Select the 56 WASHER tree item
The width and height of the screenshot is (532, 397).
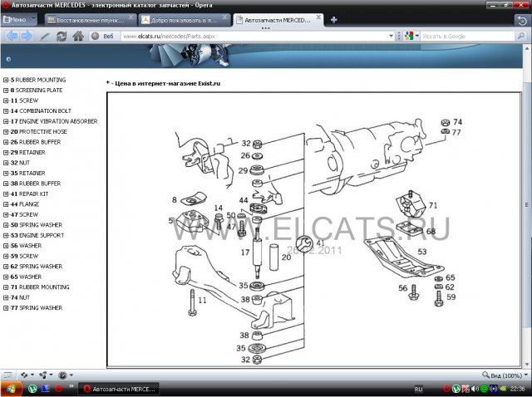point(26,246)
